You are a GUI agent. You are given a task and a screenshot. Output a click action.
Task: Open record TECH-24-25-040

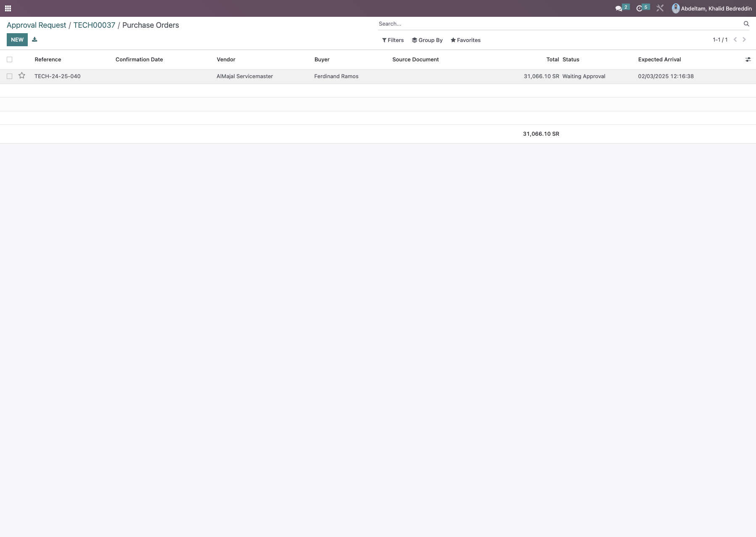tap(58, 76)
